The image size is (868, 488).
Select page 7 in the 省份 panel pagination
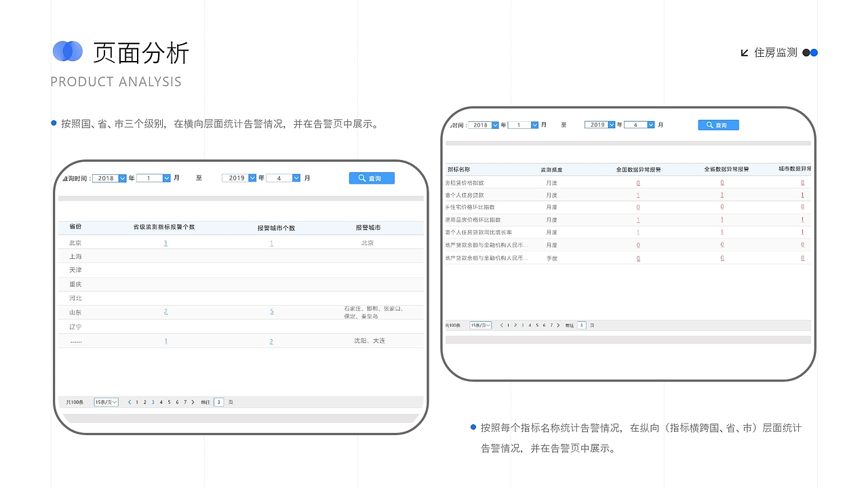coord(185,402)
